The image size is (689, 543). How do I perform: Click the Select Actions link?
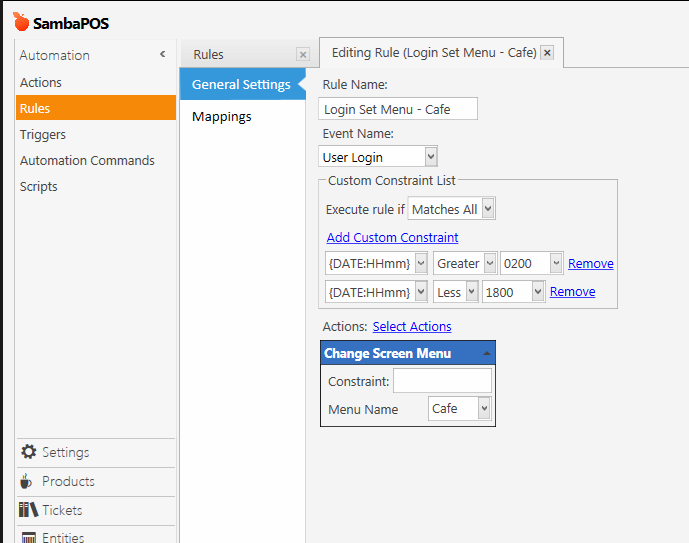412,326
